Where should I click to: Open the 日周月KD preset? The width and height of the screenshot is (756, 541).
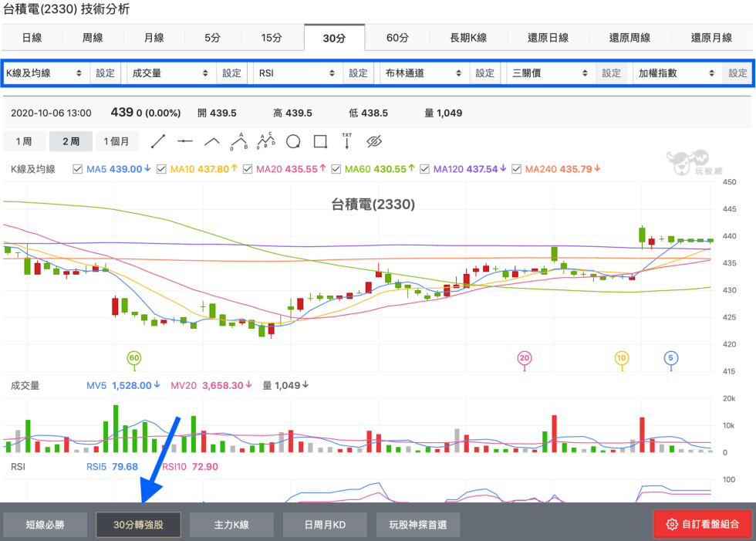click(325, 525)
